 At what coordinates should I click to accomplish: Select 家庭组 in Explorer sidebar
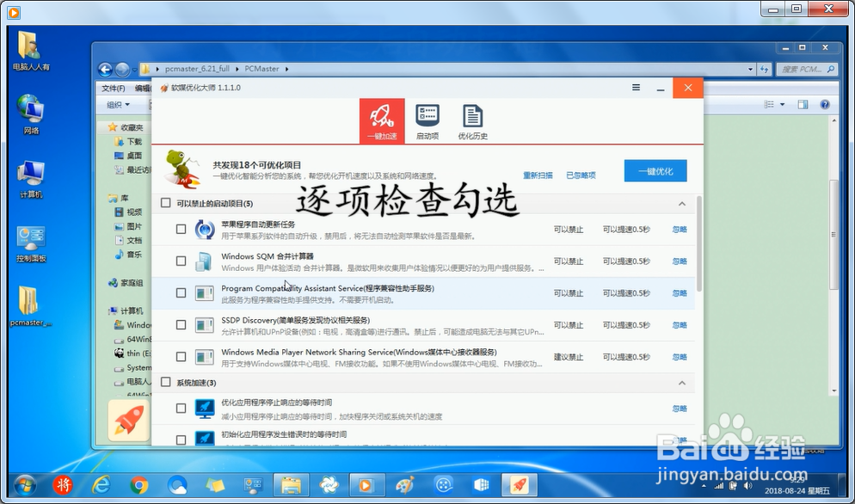tap(126, 283)
